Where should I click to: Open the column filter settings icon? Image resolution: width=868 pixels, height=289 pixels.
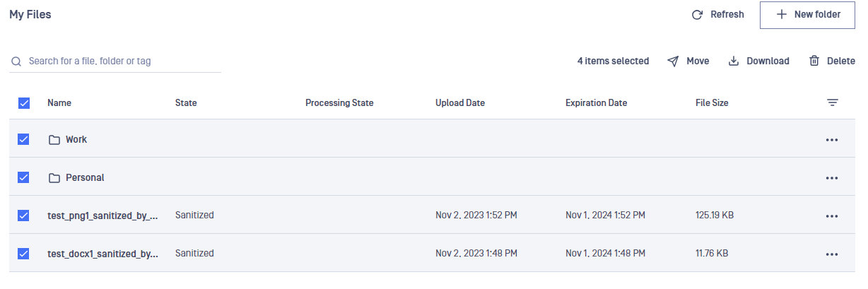[833, 103]
